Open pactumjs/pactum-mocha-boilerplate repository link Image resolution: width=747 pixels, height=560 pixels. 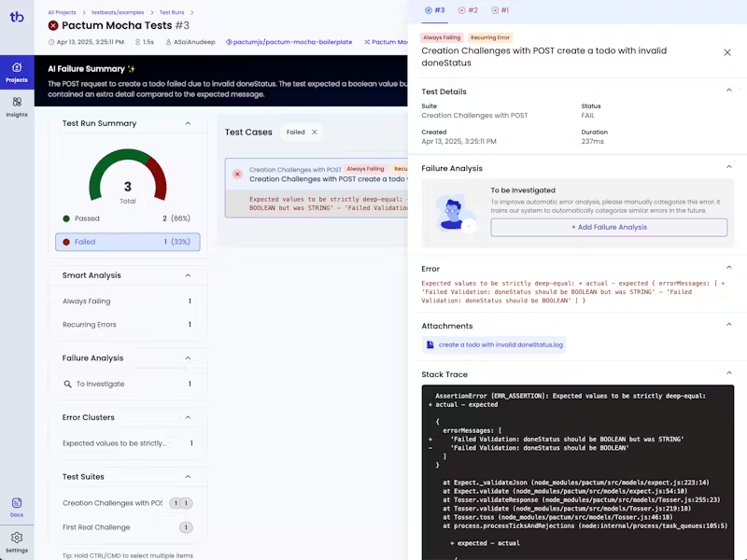click(x=292, y=42)
